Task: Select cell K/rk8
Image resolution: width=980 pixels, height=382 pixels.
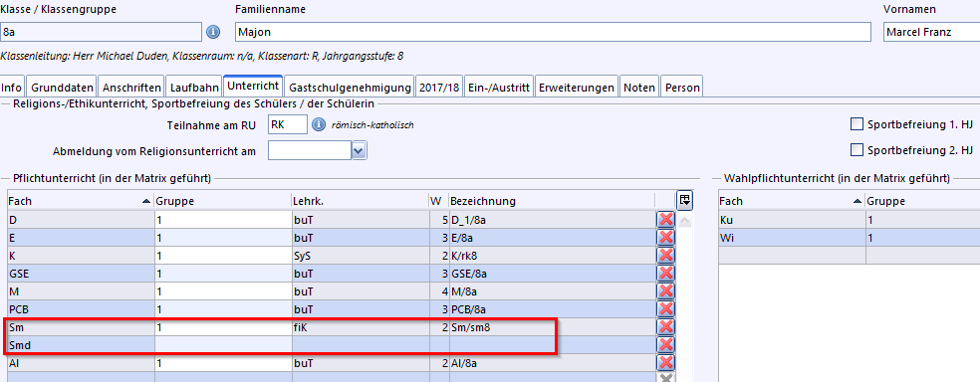Action: (x=552, y=256)
